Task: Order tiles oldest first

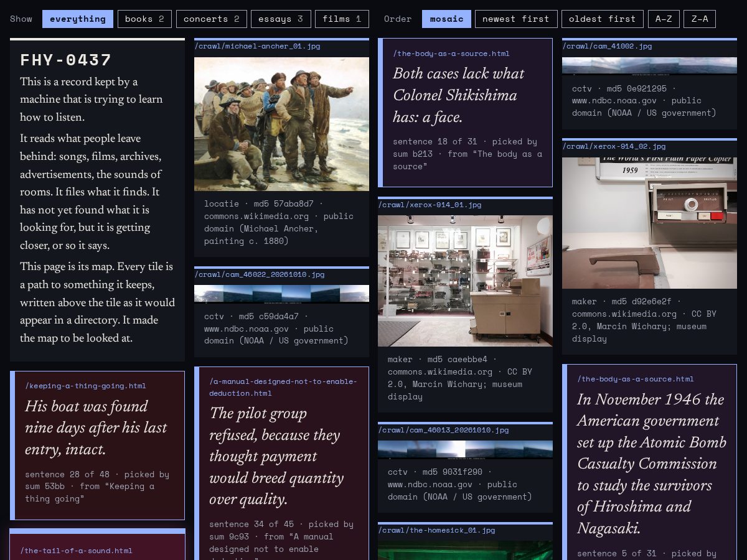Action: (603, 19)
